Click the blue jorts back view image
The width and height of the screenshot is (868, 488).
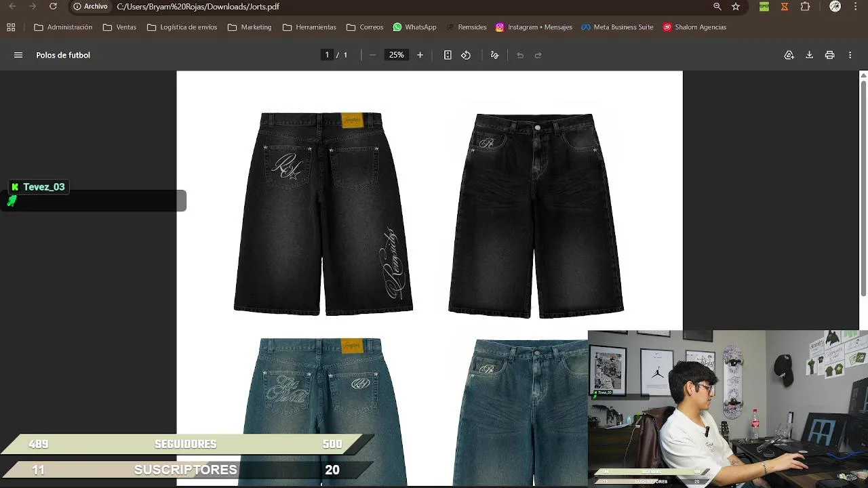point(323,411)
